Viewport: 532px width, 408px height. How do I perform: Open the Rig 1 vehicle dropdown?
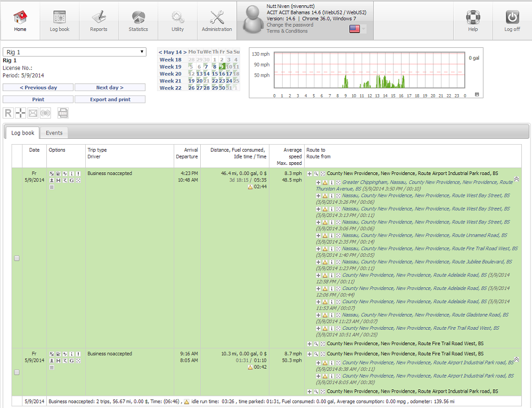pos(75,52)
